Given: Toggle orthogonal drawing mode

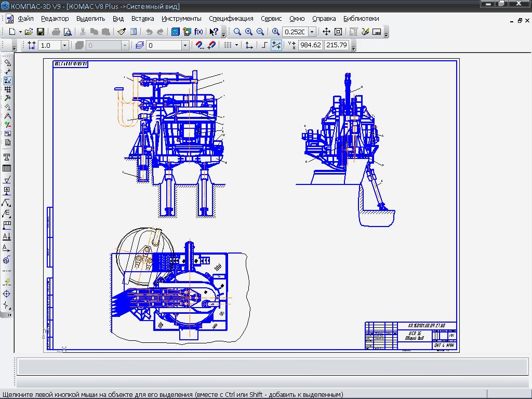Looking at the screenshot, I should coord(264,45).
